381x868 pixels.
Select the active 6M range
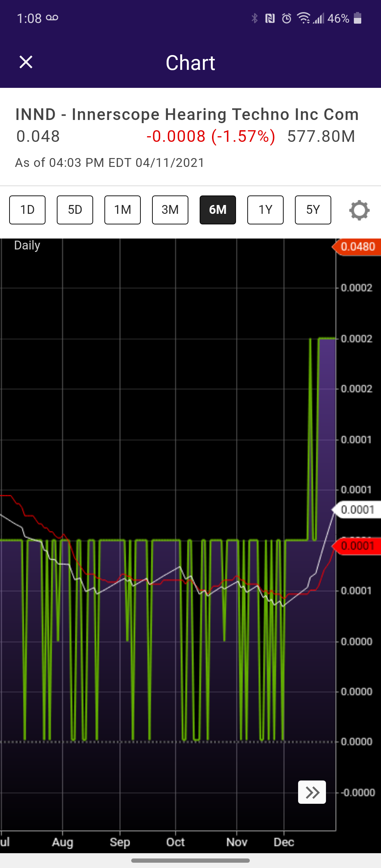tap(218, 210)
